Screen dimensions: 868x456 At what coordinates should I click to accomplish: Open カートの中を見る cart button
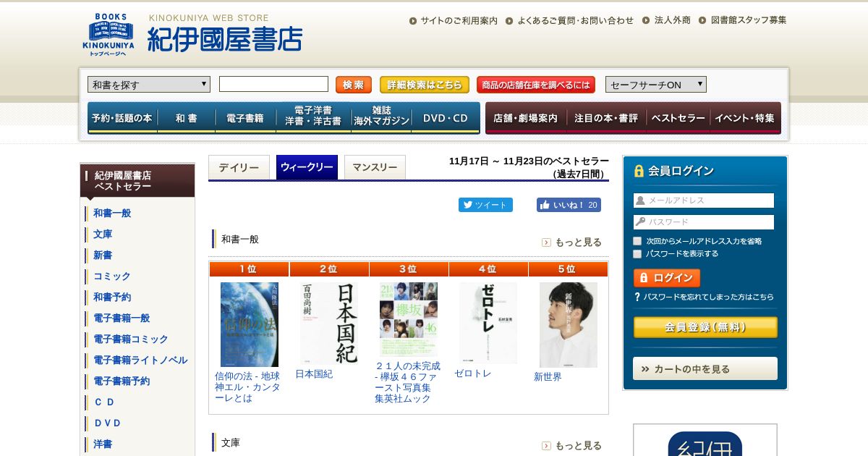click(705, 368)
